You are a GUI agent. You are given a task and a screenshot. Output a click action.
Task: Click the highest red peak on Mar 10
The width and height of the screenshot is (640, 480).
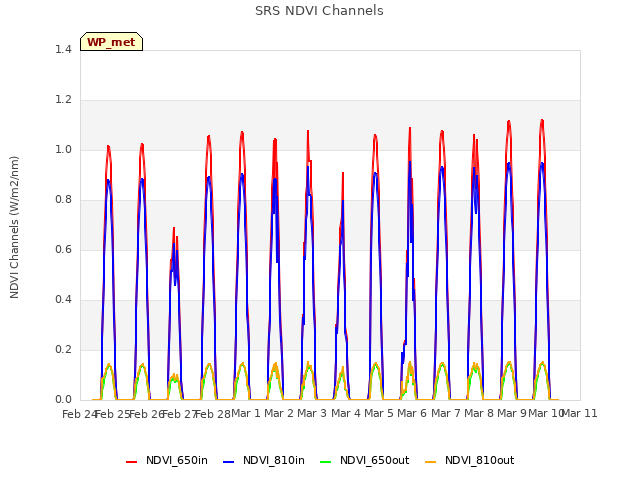(542, 120)
